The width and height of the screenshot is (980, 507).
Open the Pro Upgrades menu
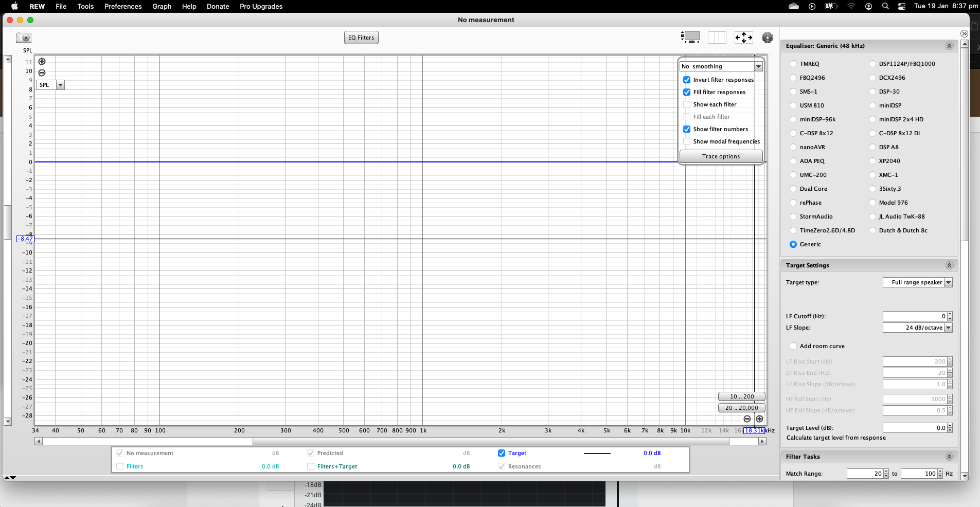(x=261, y=6)
